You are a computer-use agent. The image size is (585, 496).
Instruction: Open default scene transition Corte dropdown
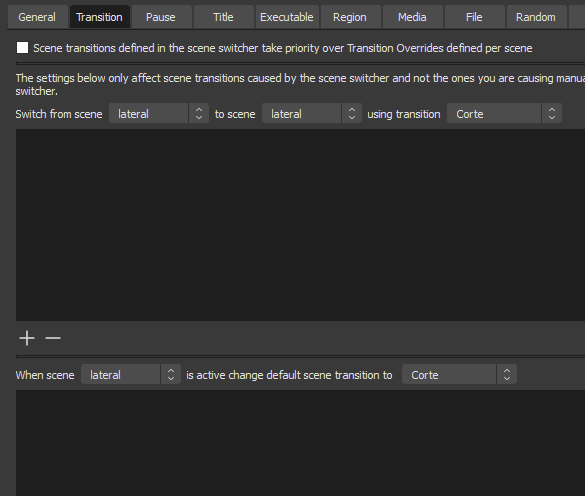[459, 374]
